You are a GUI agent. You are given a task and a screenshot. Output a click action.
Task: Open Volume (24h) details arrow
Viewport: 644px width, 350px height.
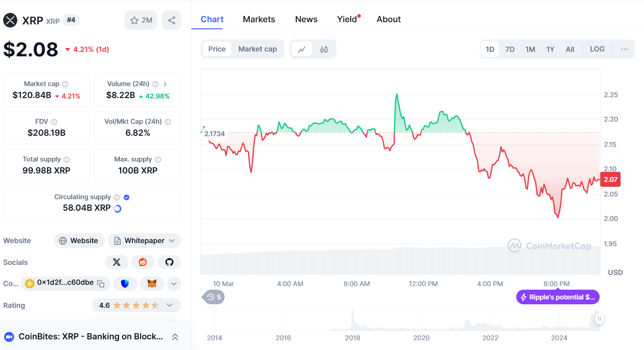(x=165, y=84)
